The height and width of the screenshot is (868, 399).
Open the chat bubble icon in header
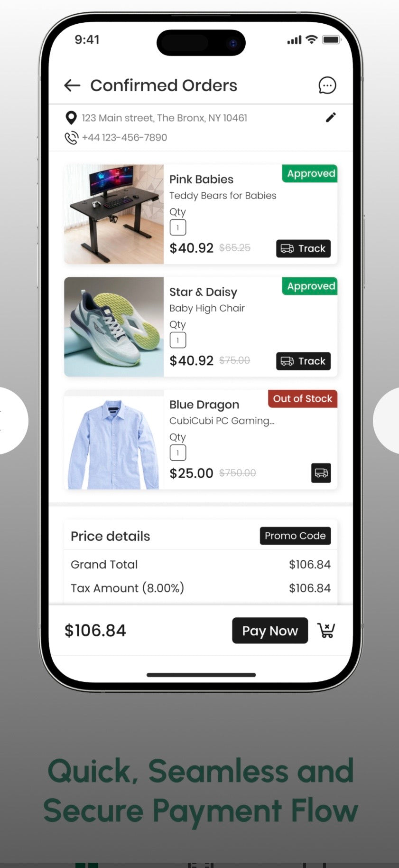pos(327,85)
